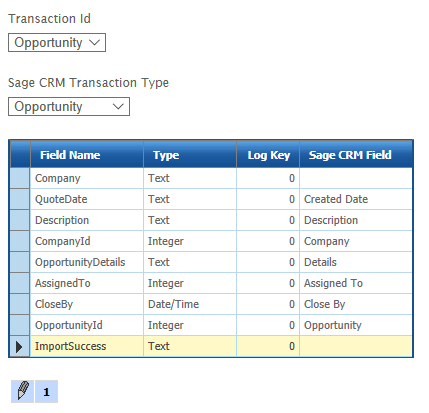Click the Sage CRM Field column header
The image size is (429, 413).
(x=356, y=155)
